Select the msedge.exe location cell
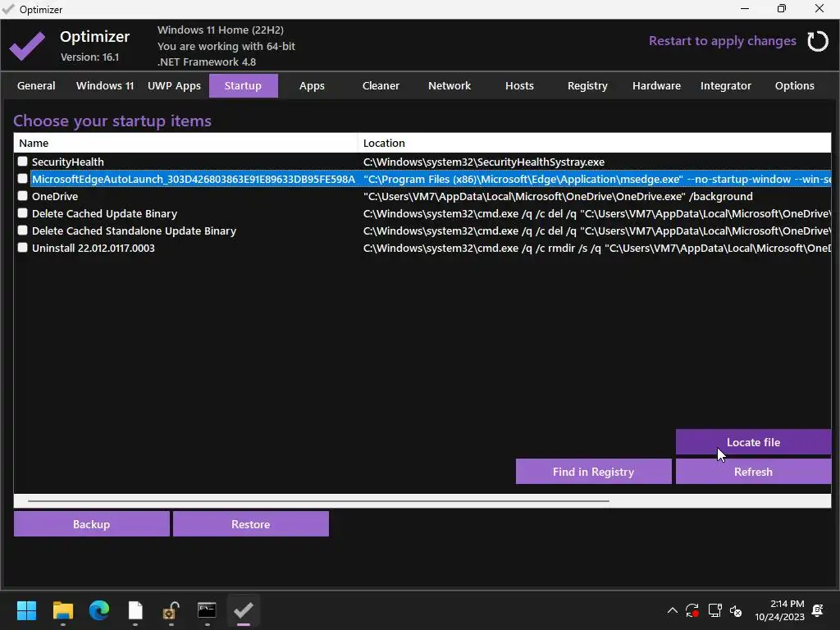Image resolution: width=840 pixels, height=630 pixels. (596, 179)
